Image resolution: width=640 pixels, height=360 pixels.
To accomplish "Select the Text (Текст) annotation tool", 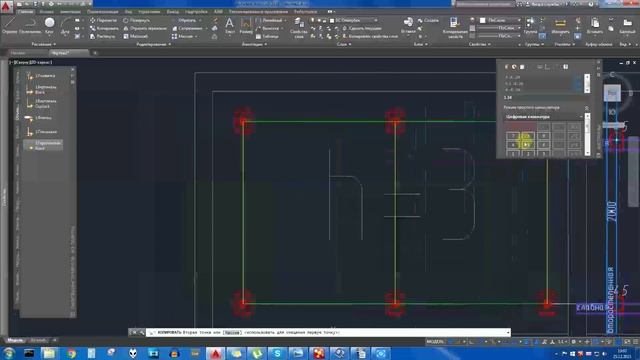I will click(x=230, y=25).
